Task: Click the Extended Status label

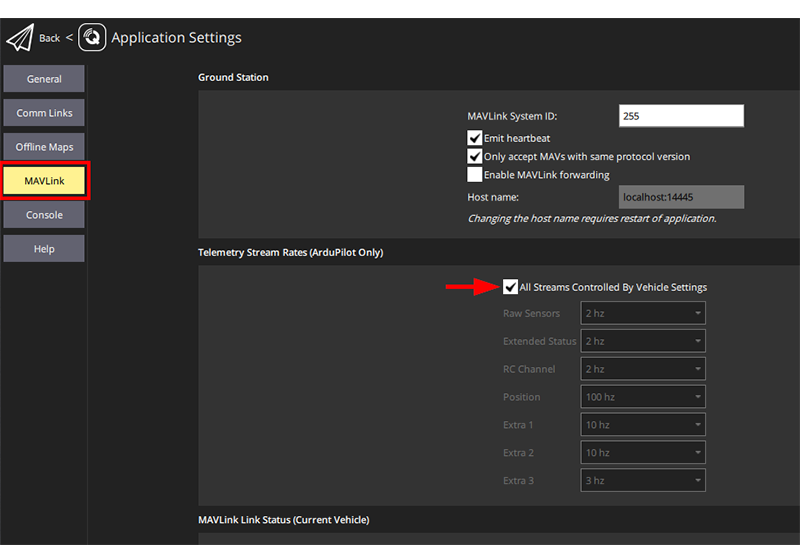Action: (539, 341)
